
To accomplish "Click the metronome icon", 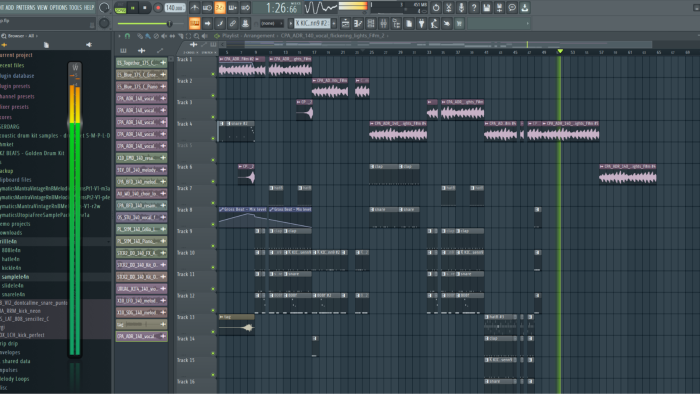I will pyautogui.click(x=195, y=8).
